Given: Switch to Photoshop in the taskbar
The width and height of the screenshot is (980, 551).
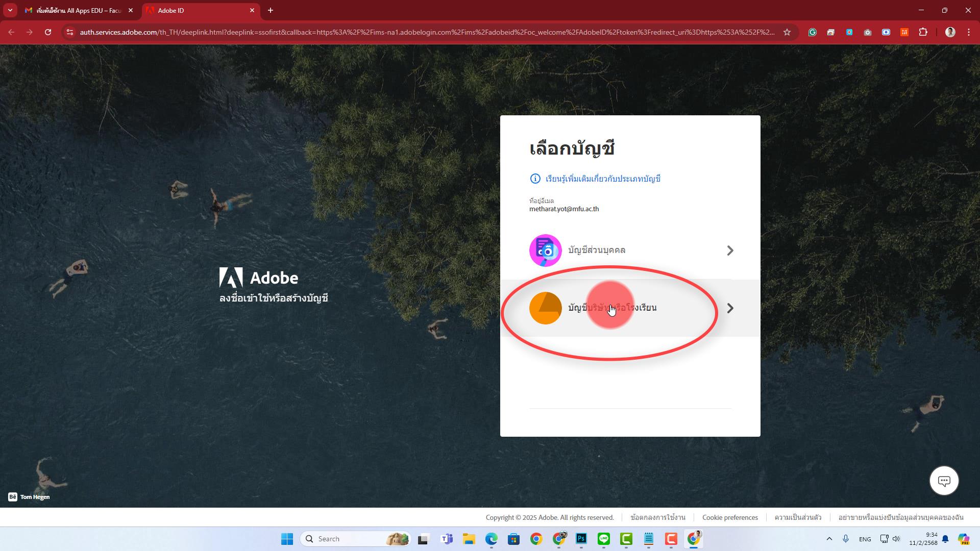Looking at the screenshot, I should pyautogui.click(x=581, y=539).
